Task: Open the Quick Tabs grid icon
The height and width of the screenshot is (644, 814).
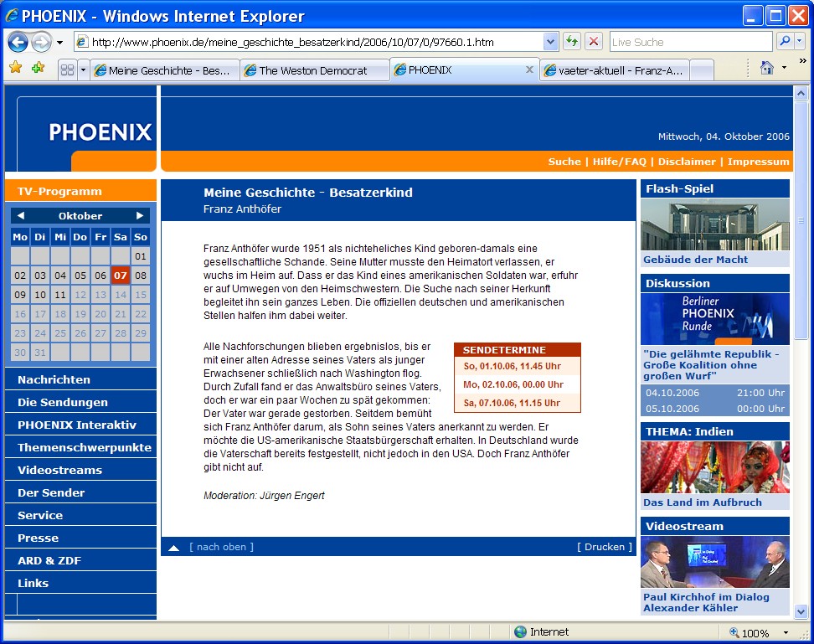Action: click(67, 70)
